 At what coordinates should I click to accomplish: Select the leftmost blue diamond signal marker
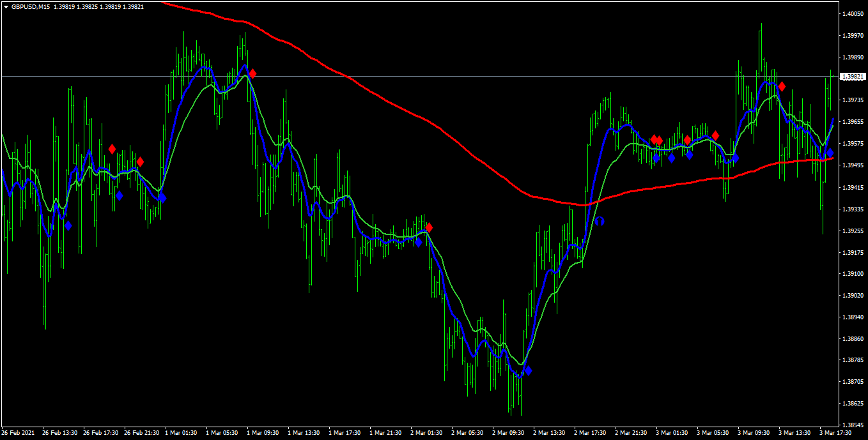[x=68, y=225]
